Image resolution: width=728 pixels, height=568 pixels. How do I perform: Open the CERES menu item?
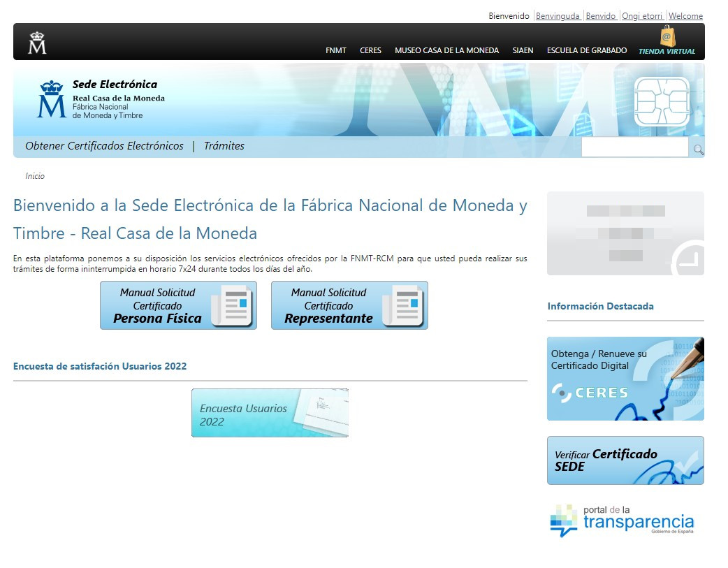point(370,50)
